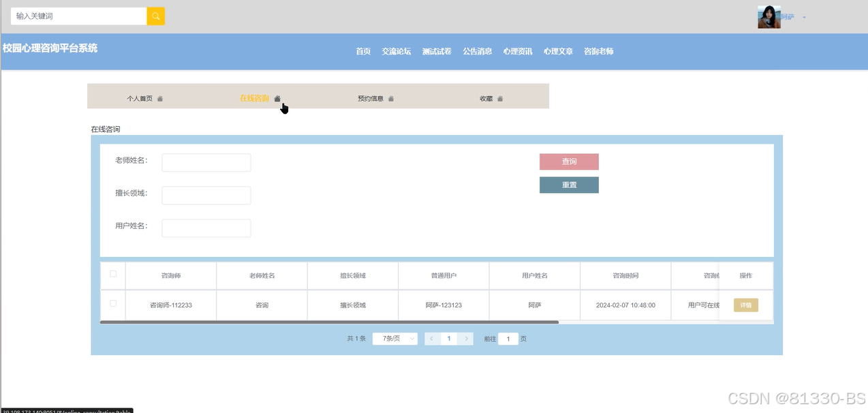
Task: Click the 擅长领域 column header
Action: tap(353, 275)
